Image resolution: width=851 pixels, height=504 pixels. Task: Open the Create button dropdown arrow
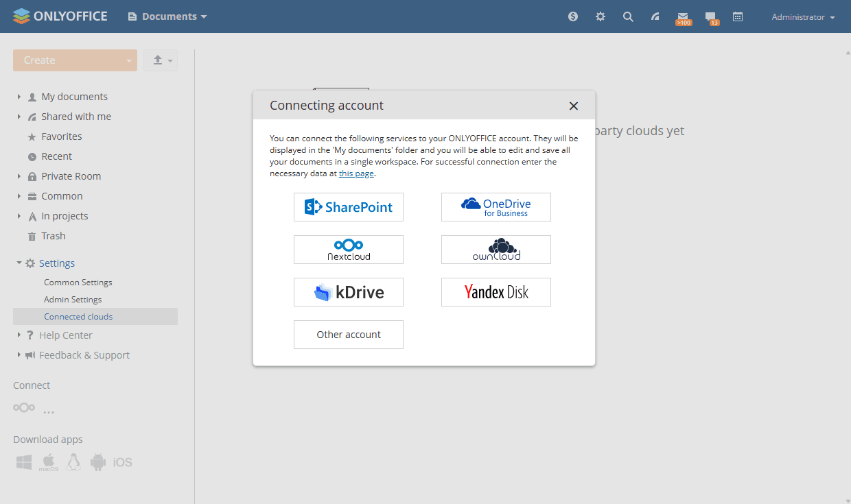(128, 60)
